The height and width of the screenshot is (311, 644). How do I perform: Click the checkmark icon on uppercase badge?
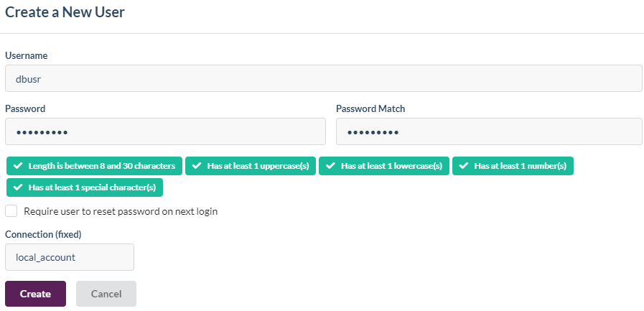[x=197, y=166]
